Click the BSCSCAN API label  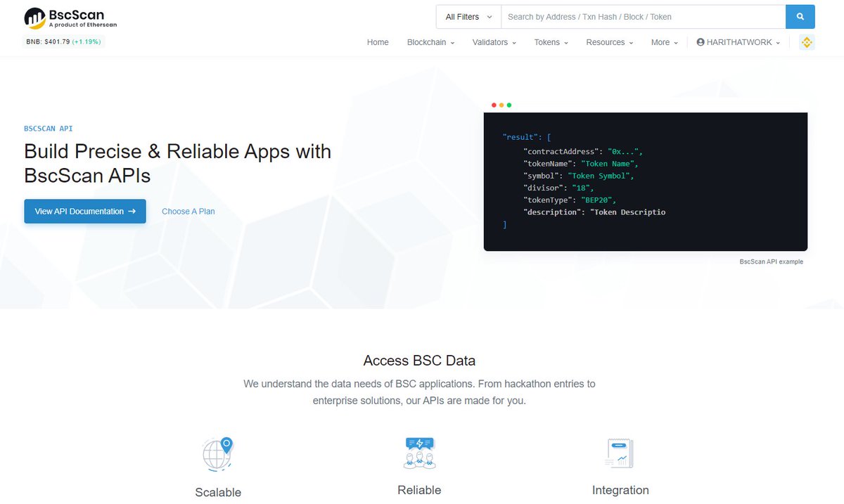[49, 129]
